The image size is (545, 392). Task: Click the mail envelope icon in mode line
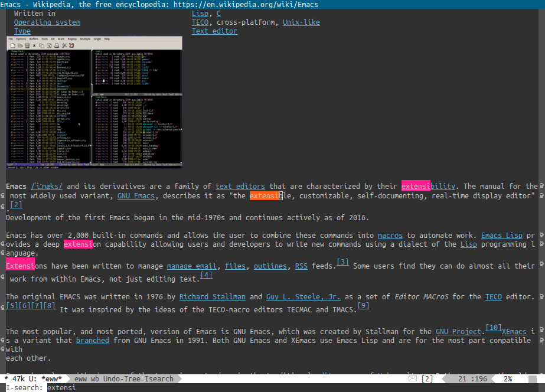412,378
